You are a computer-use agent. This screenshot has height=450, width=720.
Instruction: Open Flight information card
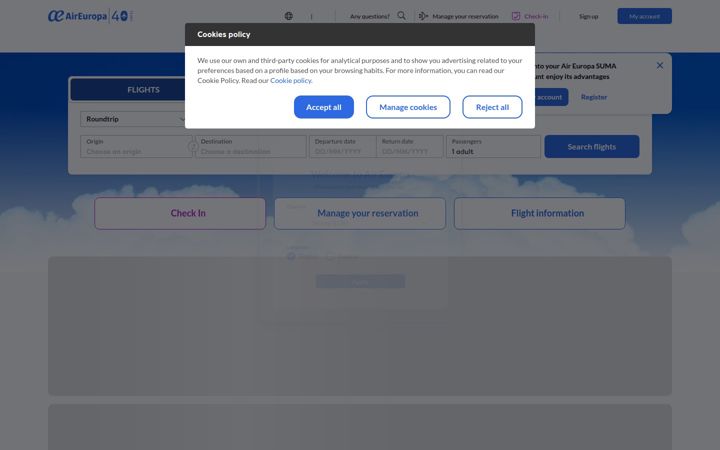[x=540, y=213]
